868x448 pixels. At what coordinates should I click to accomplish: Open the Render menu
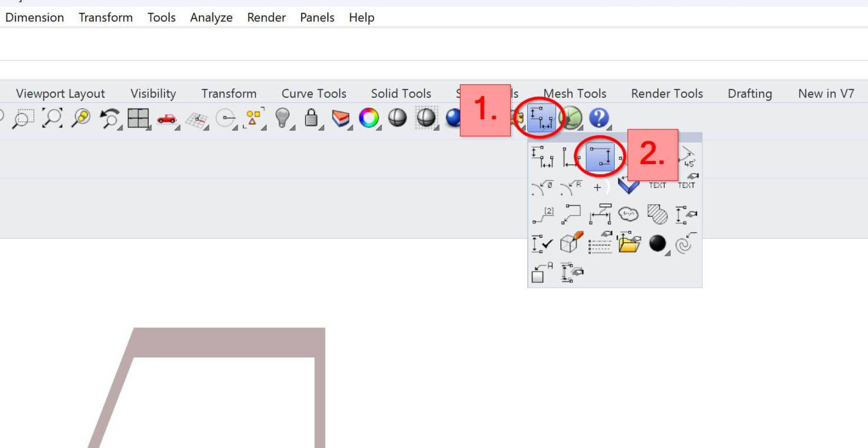click(x=266, y=18)
